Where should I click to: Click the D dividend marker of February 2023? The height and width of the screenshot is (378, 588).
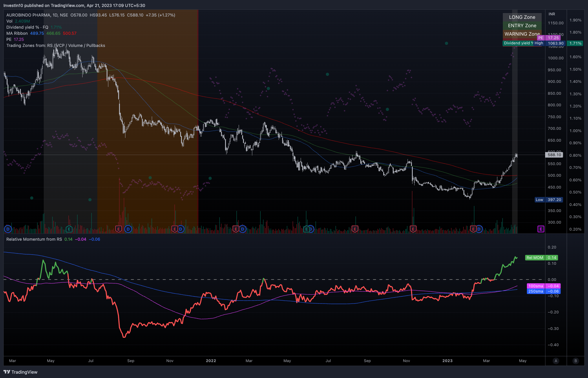[479, 229]
